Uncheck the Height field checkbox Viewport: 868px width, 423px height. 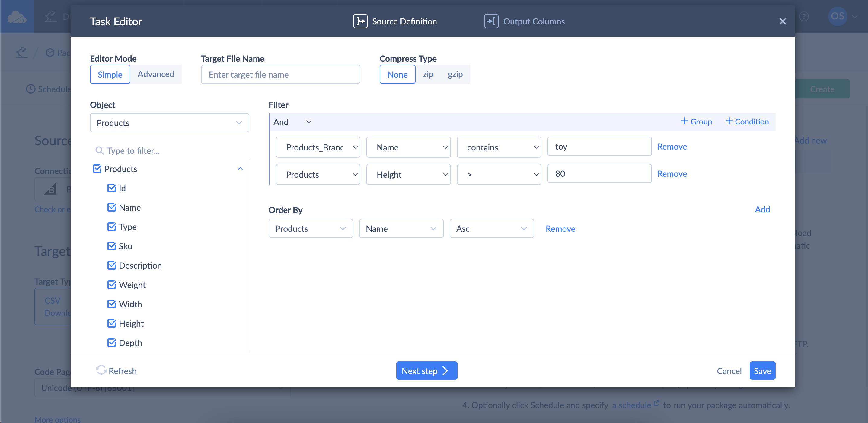point(112,323)
